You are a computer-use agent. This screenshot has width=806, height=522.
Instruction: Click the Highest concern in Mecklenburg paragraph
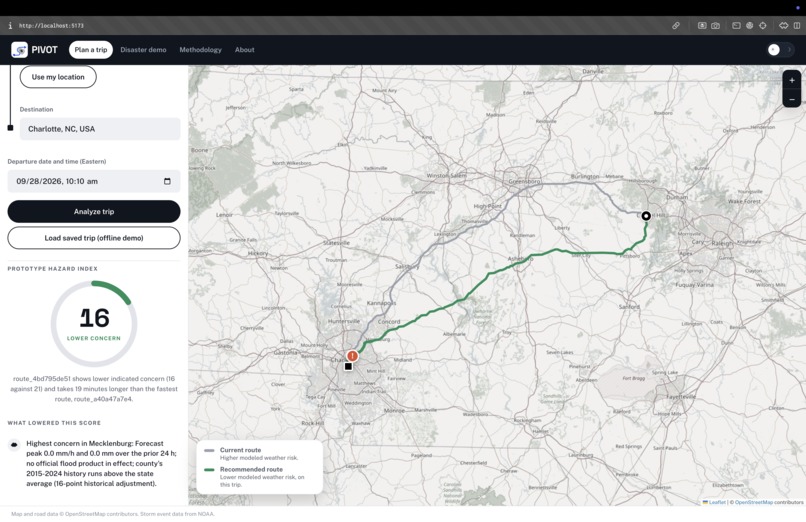101,463
